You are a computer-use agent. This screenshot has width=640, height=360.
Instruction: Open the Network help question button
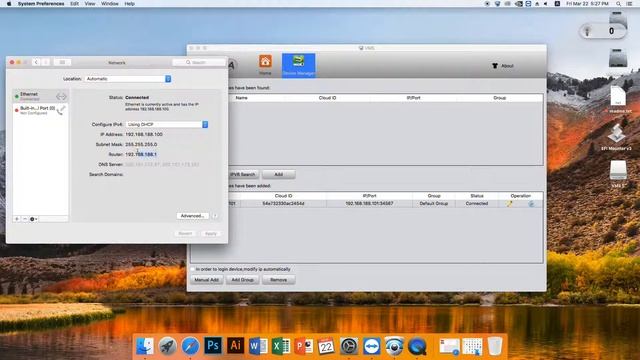click(215, 216)
